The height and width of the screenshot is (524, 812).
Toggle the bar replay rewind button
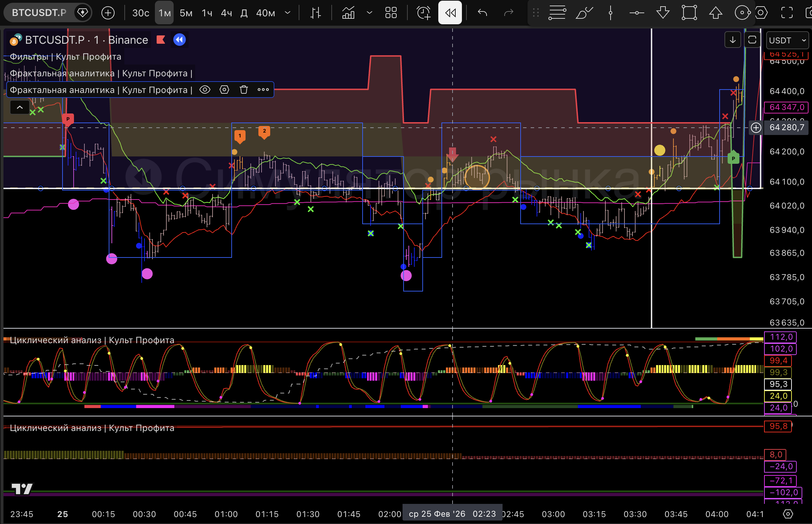(x=450, y=13)
